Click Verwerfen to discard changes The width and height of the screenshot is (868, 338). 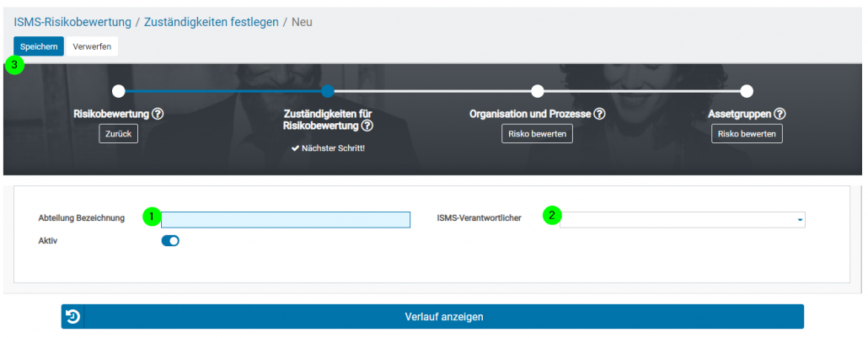pyautogui.click(x=92, y=46)
